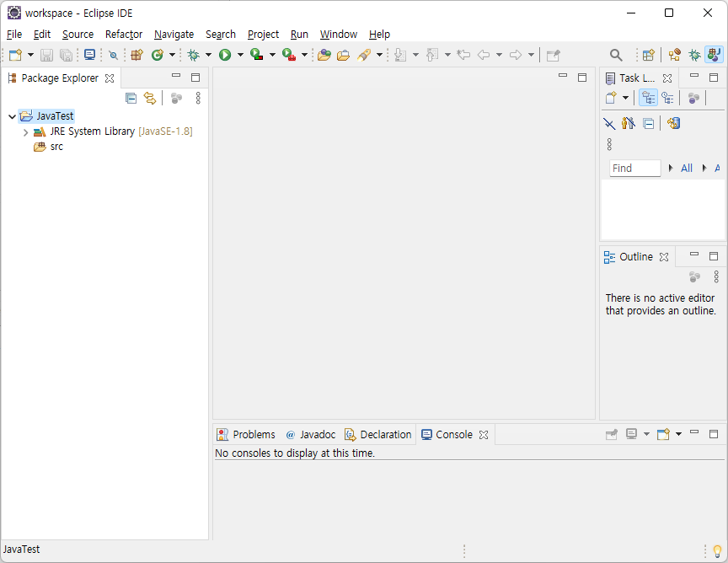The height and width of the screenshot is (563, 728).
Task: Click Previous Annotation toolbar icon
Action: click(432, 55)
